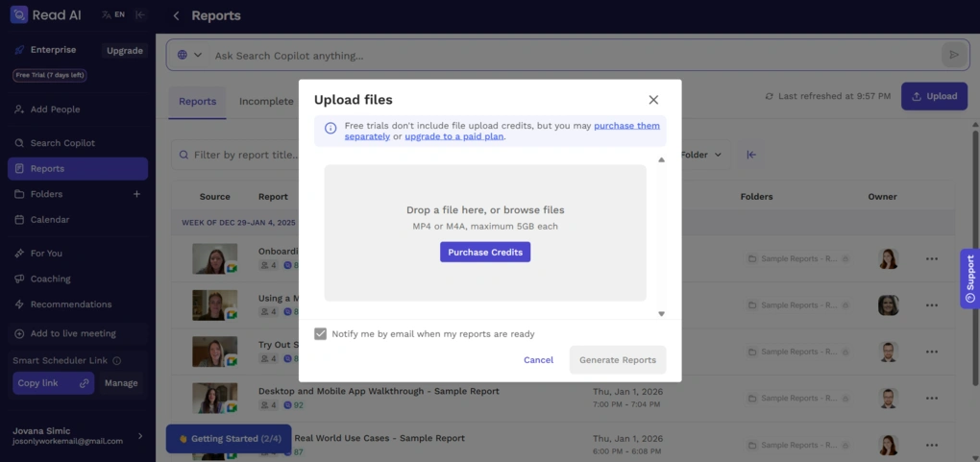Click the dialog scroll down arrow
Image resolution: width=980 pixels, height=462 pixels.
(x=661, y=314)
